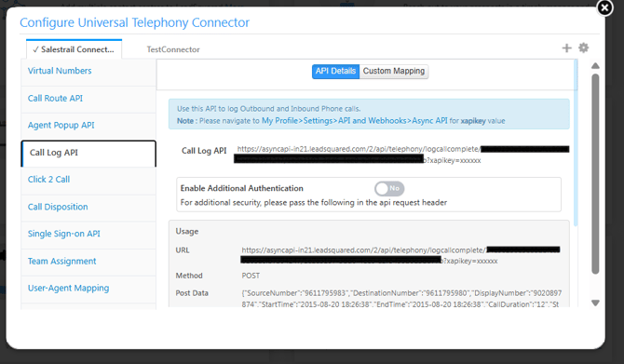This screenshot has height=364, width=624.
Task: Click the xapikey word in note
Action: [x=473, y=121]
